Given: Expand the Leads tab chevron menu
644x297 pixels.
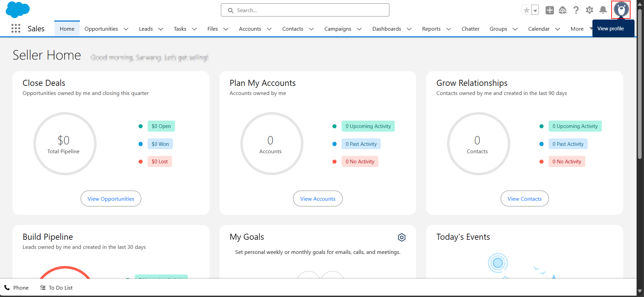Looking at the screenshot, I should point(161,29).
